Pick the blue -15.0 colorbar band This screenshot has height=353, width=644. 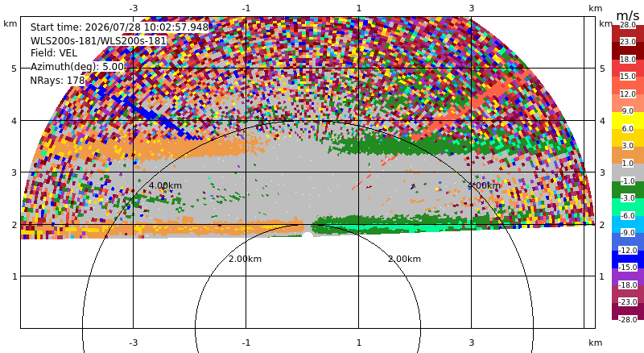click(628, 260)
